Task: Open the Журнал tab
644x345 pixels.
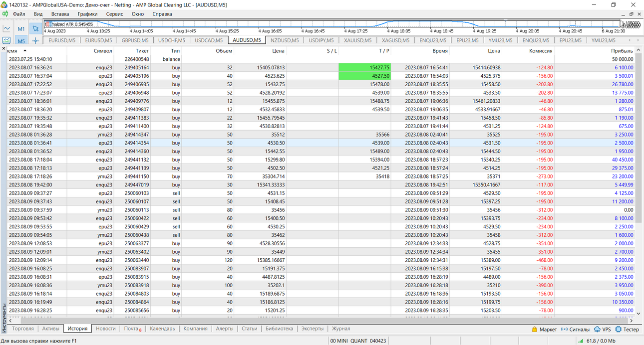Action: point(341,329)
